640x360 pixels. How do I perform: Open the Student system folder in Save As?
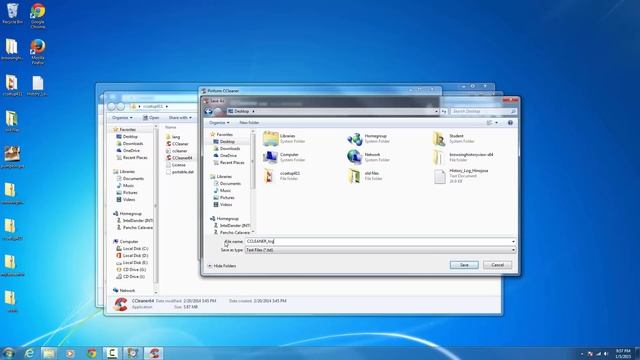click(453, 138)
